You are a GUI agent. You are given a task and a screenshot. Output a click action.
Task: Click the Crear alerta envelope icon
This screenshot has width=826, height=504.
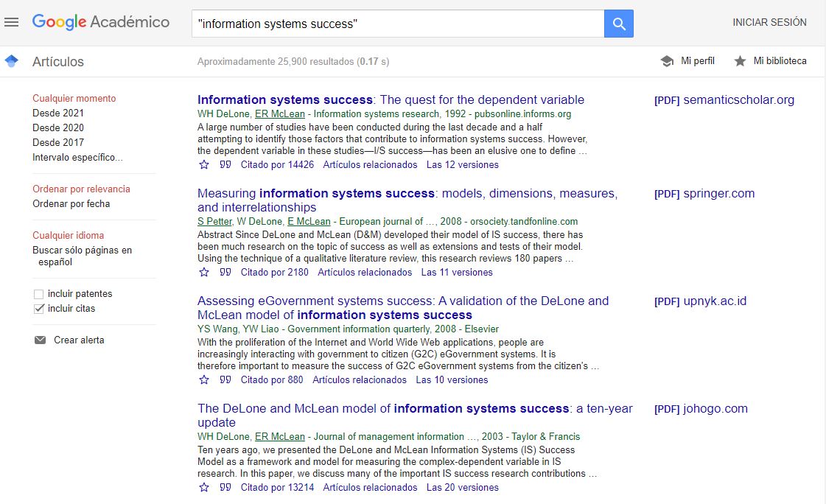pos(40,340)
